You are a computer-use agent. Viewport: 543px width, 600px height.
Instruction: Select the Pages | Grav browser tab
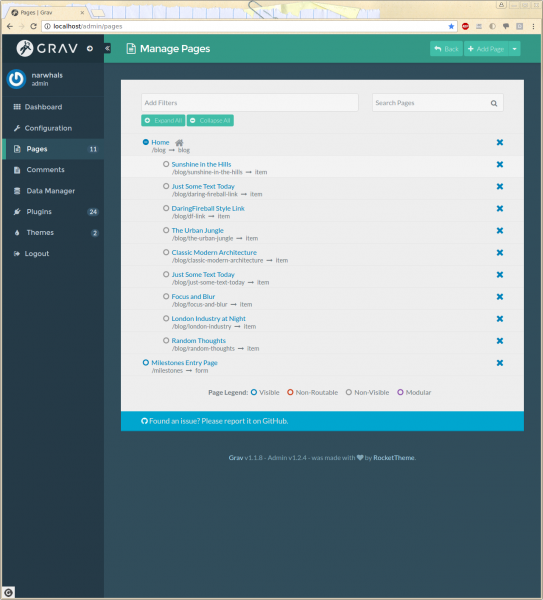pyautogui.click(x=46, y=13)
